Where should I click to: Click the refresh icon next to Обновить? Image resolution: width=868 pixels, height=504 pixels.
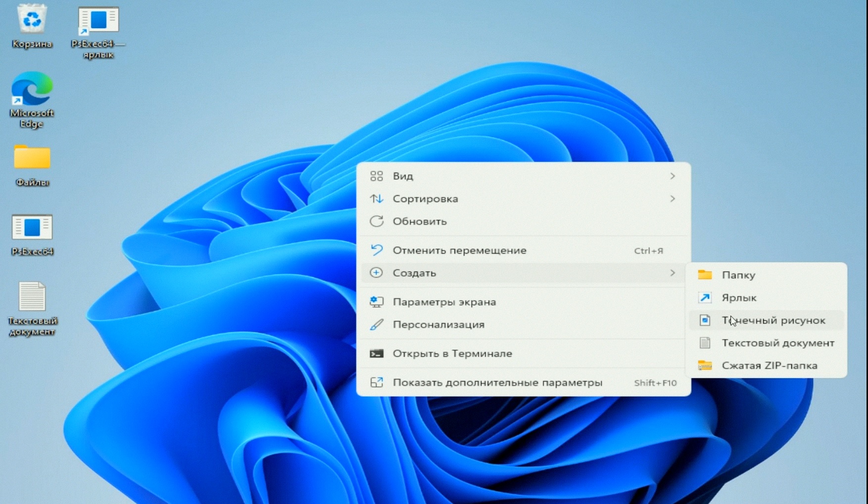tap(377, 221)
